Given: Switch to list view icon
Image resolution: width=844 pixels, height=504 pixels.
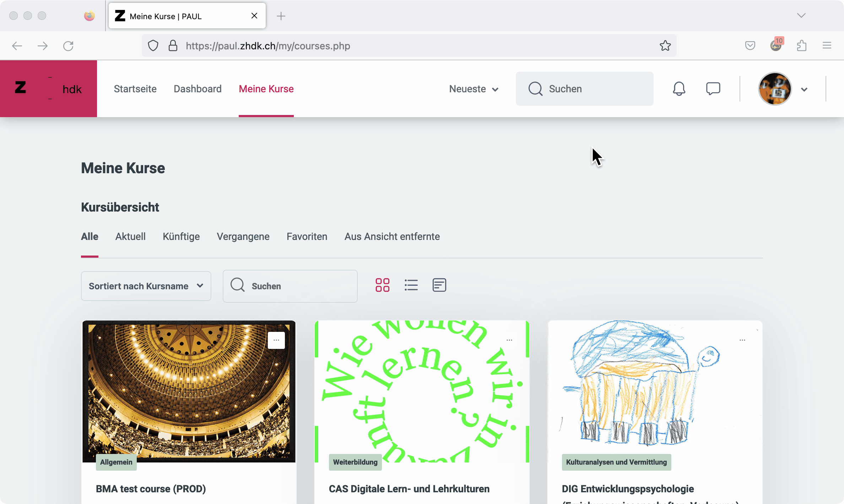Looking at the screenshot, I should click(411, 285).
